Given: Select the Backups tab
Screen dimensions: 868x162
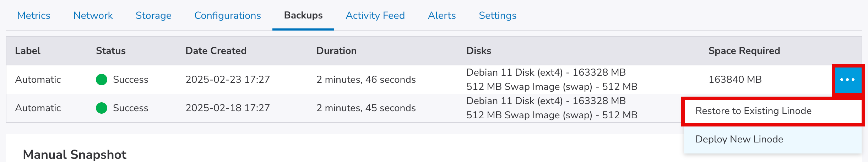Looking at the screenshot, I should (303, 16).
